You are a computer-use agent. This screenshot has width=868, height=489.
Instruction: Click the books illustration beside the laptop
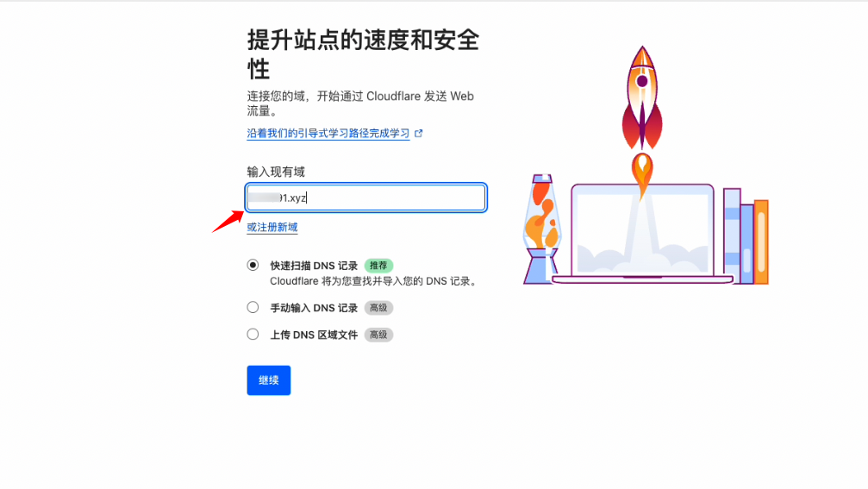(746, 236)
